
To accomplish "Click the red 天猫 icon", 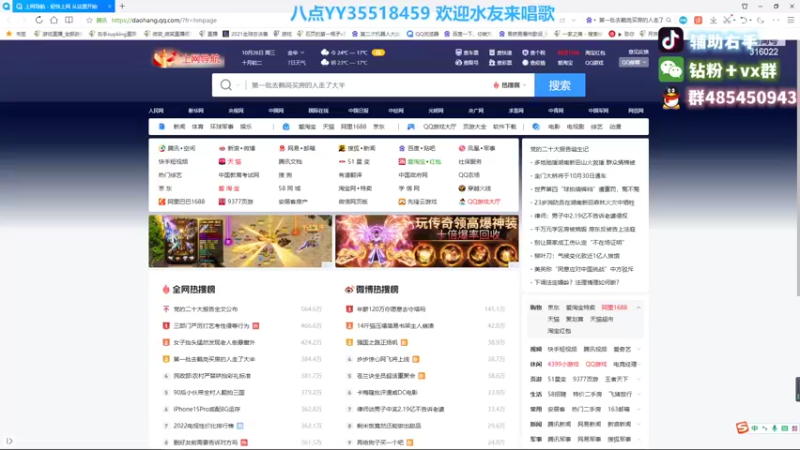I will 221,161.
